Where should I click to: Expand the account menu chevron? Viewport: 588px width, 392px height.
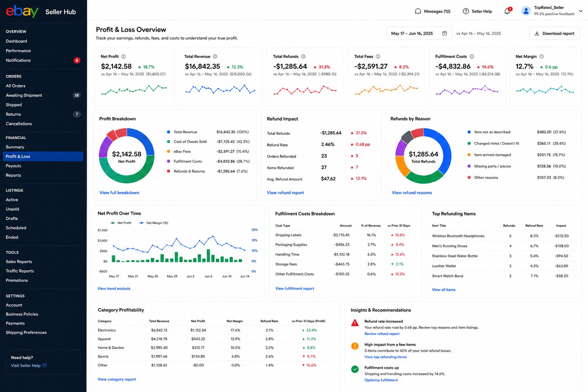pyautogui.click(x=581, y=11)
